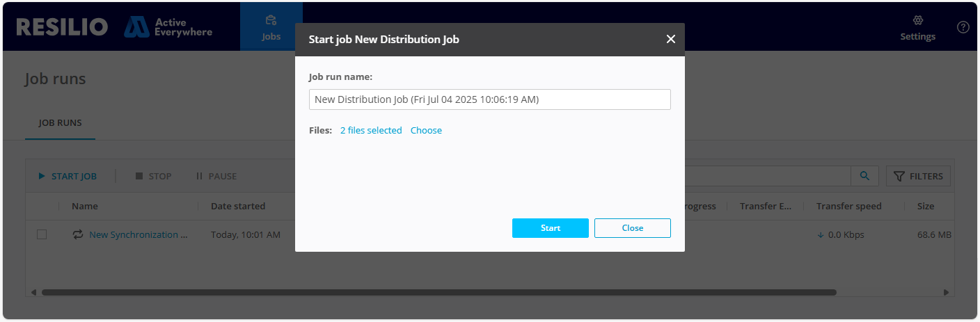The width and height of the screenshot is (980, 322).
Task: Click the Choose files link
Action: 426,131
